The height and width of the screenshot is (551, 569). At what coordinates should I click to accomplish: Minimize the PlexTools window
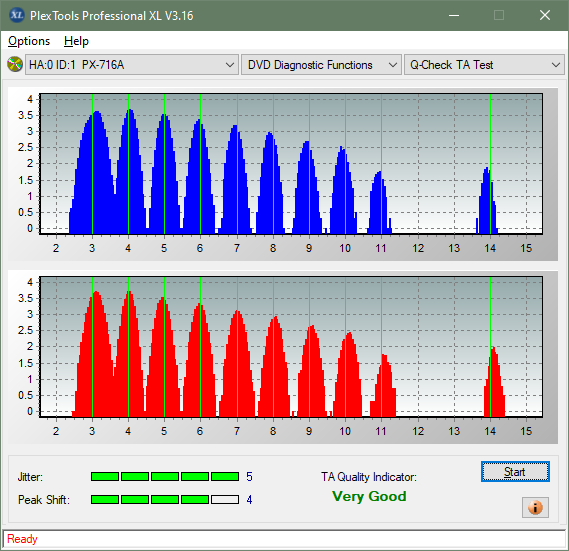coord(454,15)
